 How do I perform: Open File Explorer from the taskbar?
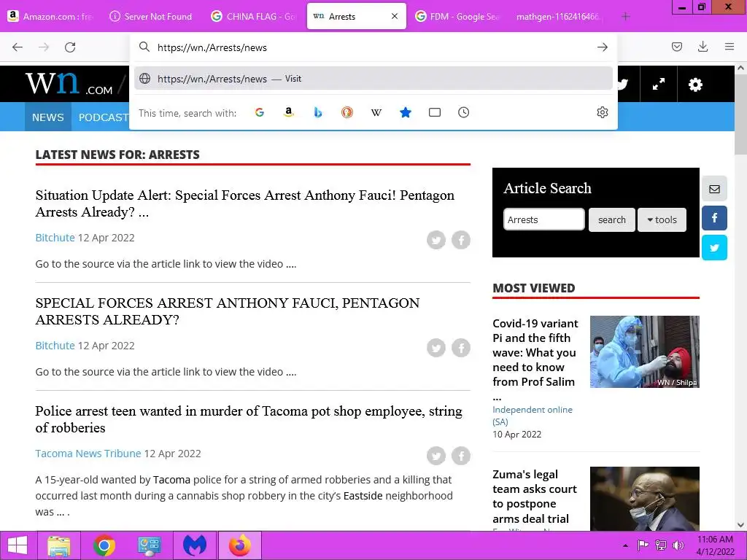[x=58, y=545]
